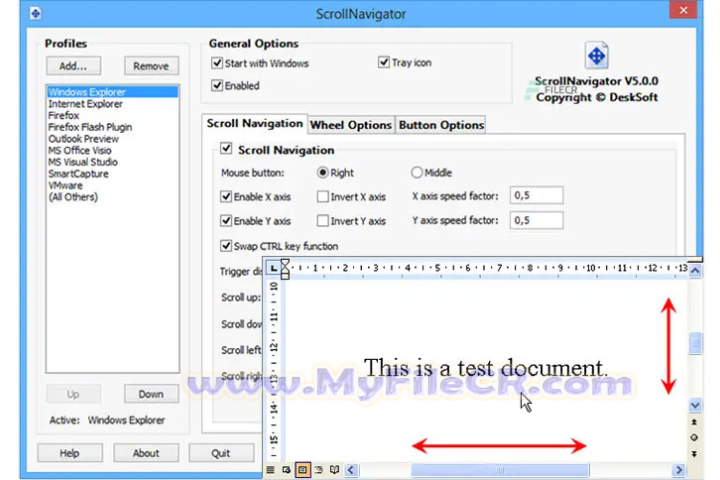
Task: Switch to web layout view icon
Action: click(x=286, y=469)
